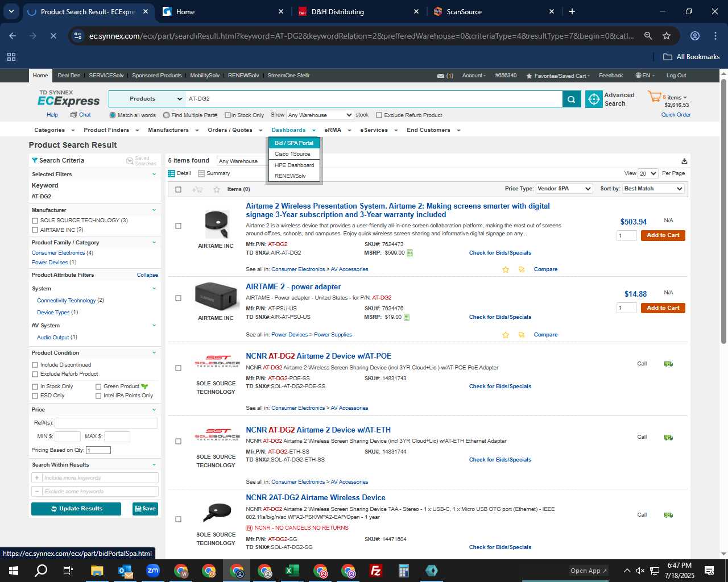
Task: Open the shopping cart icon
Action: coord(654,97)
